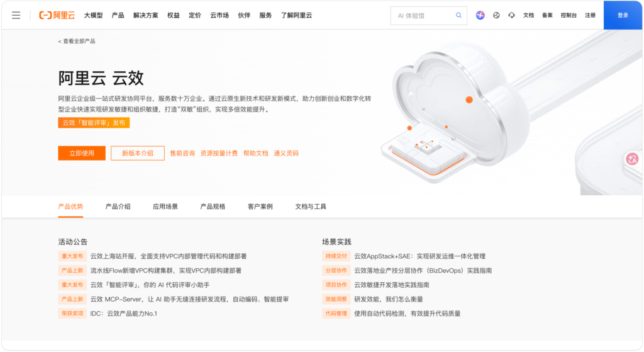Switch to the 产品介绍 tab
Image resolution: width=644 pixels, height=352 pixels.
118,207
